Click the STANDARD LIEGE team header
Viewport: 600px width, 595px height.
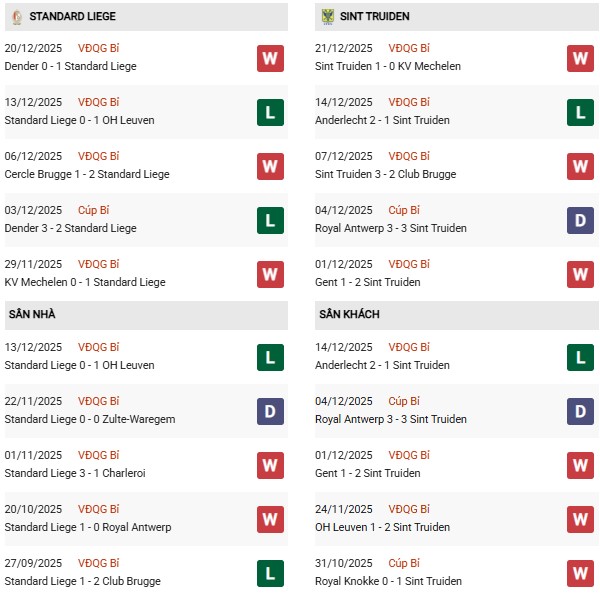(72, 17)
